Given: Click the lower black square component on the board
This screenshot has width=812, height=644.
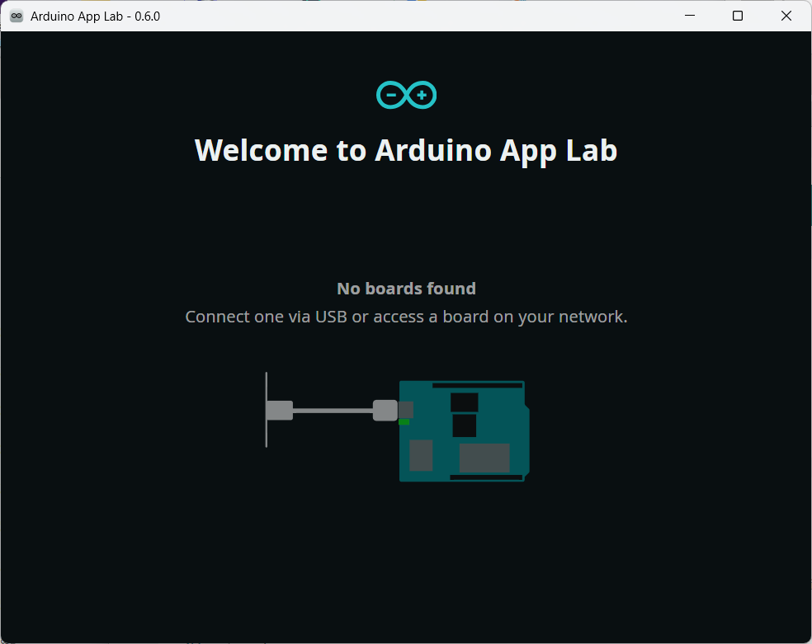Looking at the screenshot, I should click(x=464, y=426).
